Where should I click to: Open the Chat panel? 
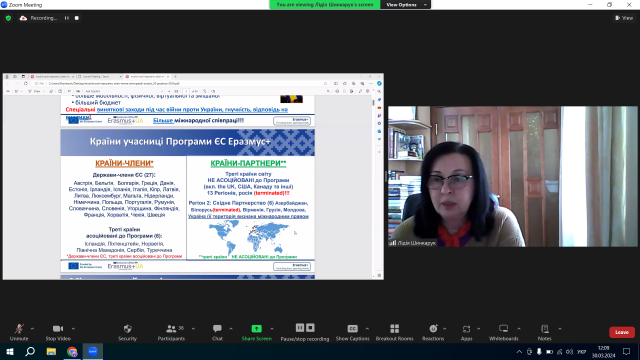click(217, 329)
